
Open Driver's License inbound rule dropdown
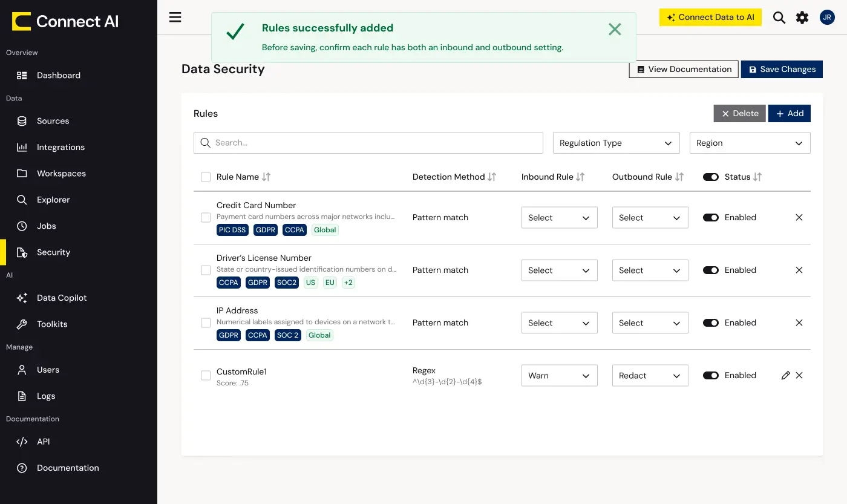point(560,270)
